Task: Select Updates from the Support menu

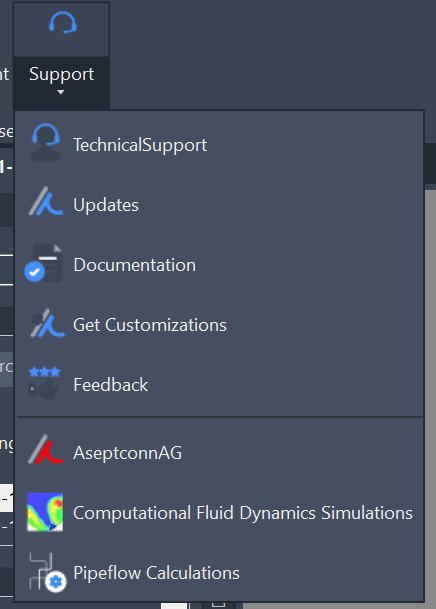Action: point(219,205)
